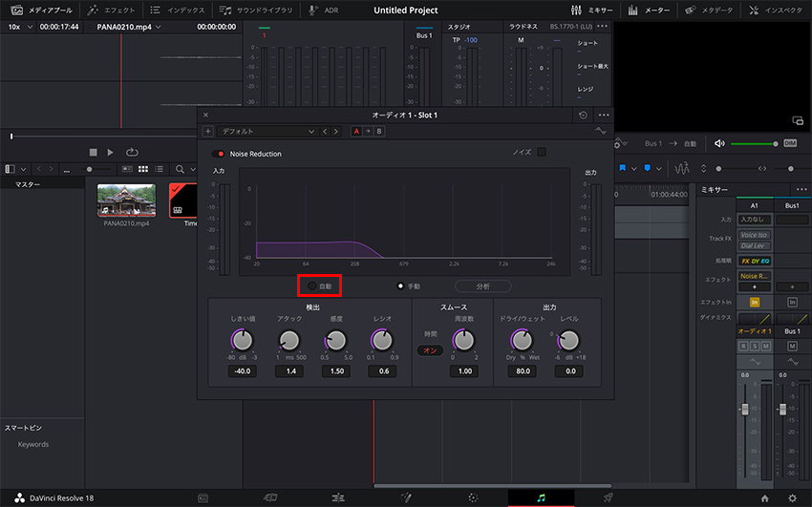Click the green monitor volume slider
The width and height of the screenshot is (812, 507).
point(755,143)
